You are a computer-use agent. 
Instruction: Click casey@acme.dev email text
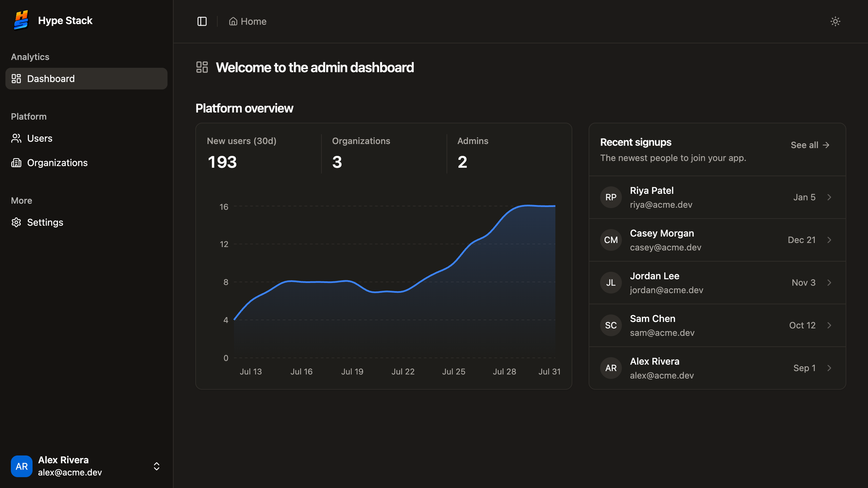(x=666, y=247)
